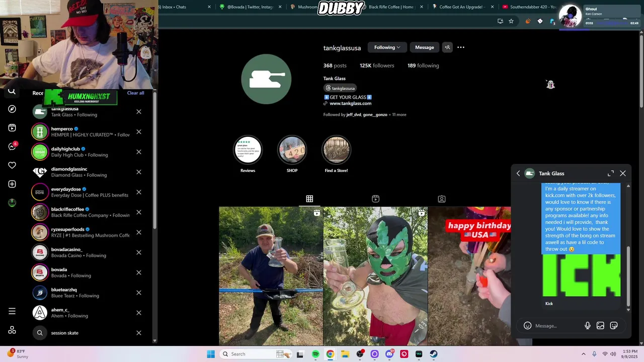The height and width of the screenshot is (362, 644).
Task: Click the sticker icon in chat input
Action: (x=614, y=326)
